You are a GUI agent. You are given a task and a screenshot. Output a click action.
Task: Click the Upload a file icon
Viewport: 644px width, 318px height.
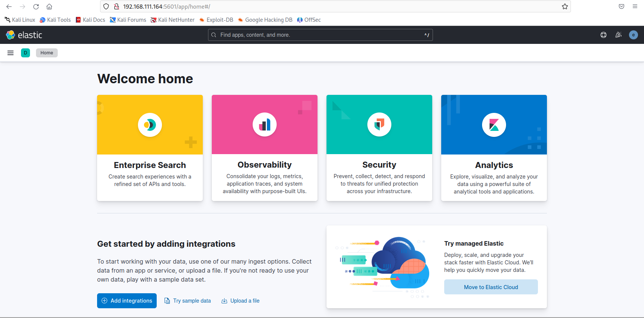click(224, 301)
